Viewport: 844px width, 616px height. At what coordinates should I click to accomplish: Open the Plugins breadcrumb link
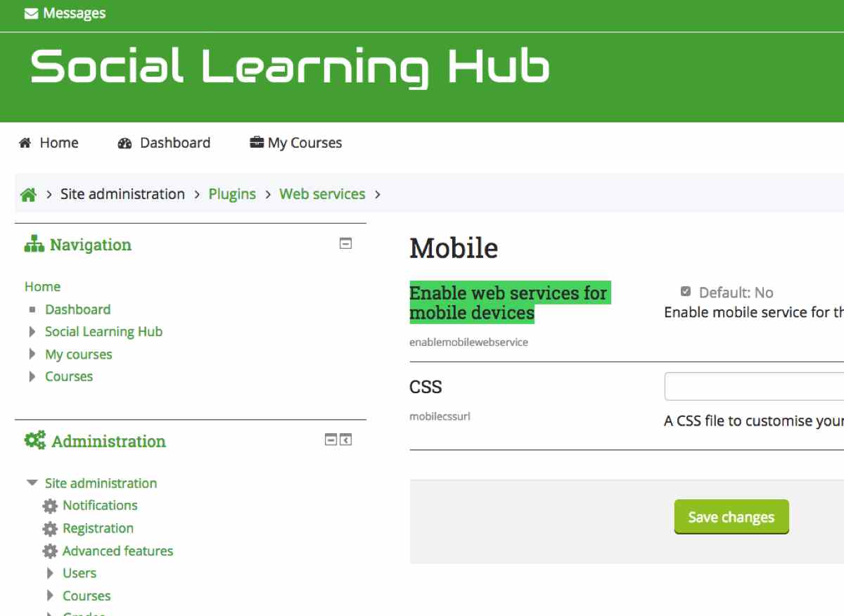tap(232, 194)
